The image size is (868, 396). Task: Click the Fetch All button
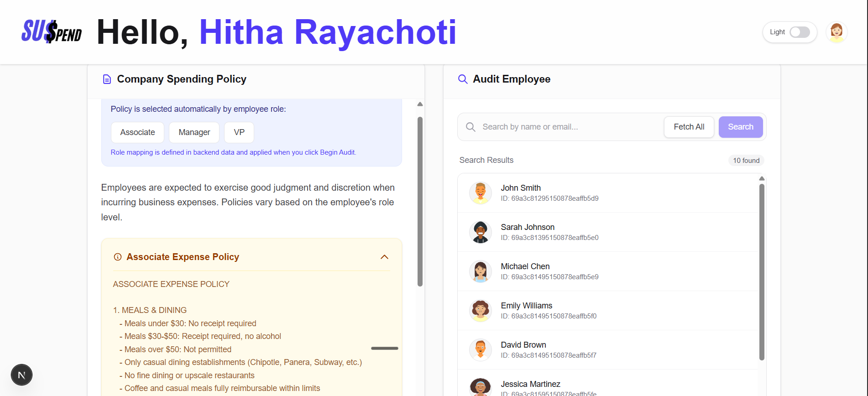(x=689, y=127)
